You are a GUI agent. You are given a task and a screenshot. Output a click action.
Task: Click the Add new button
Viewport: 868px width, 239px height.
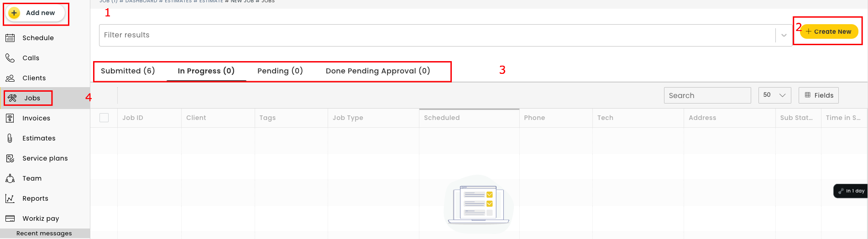click(x=36, y=13)
